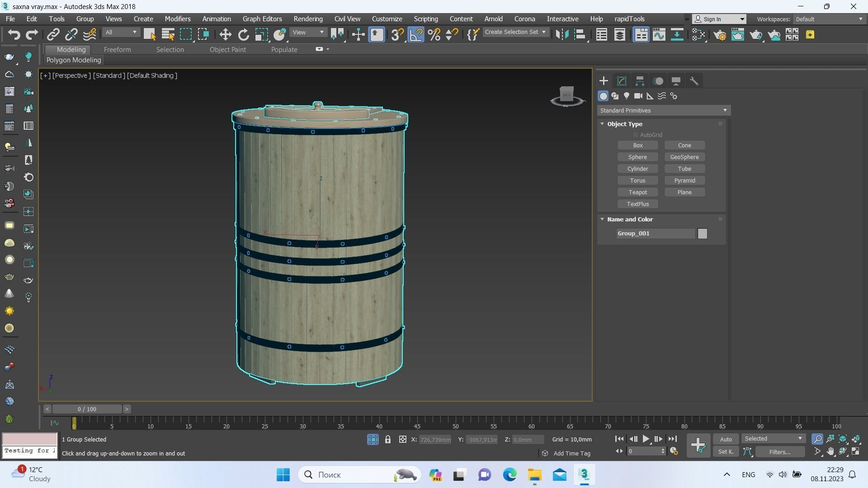
Task: Choose the Select Object tool
Action: click(150, 34)
